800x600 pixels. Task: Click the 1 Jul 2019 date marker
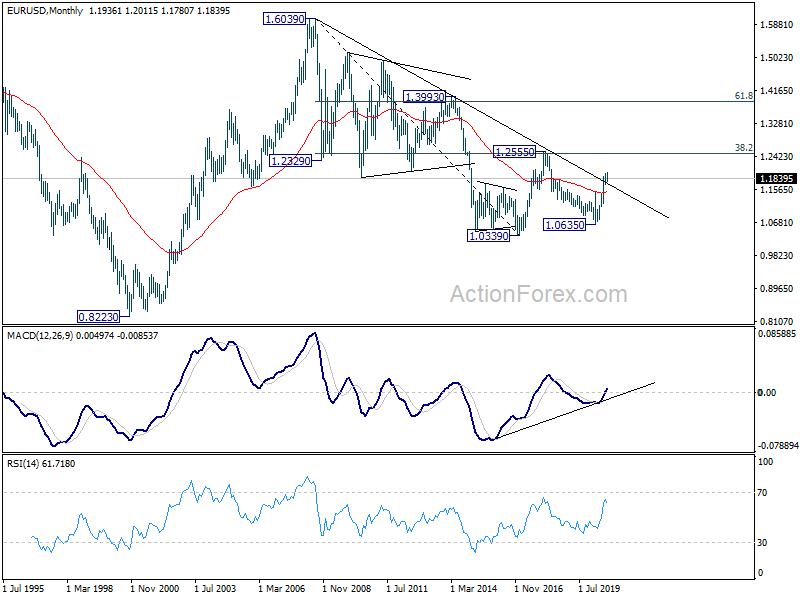(599, 588)
